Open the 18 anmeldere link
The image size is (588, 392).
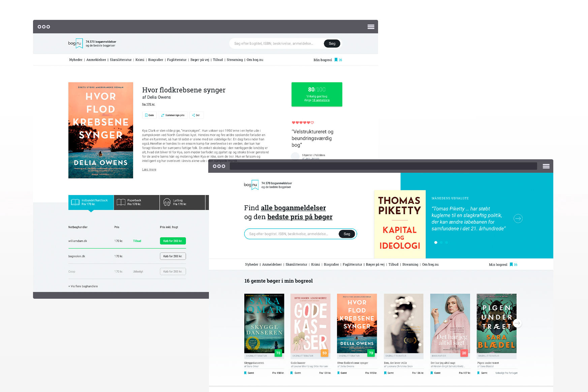coord(321,100)
